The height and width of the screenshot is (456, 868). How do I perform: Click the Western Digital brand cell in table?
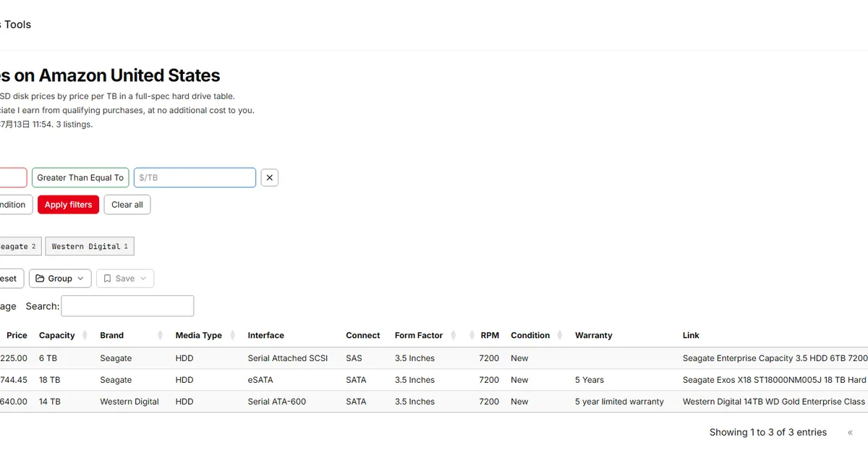pos(129,402)
